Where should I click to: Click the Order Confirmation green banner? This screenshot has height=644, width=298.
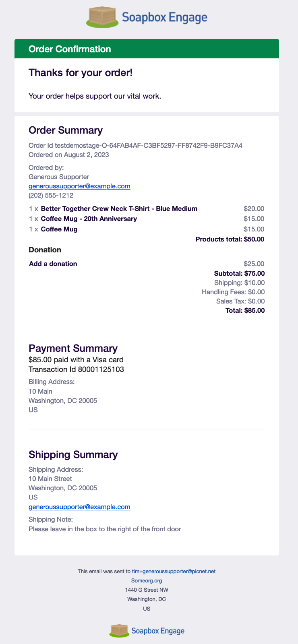click(x=147, y=49)
